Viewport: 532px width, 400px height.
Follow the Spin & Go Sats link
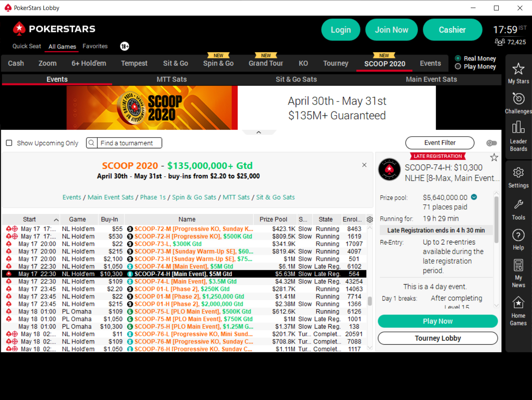click(x=194, y=197)
